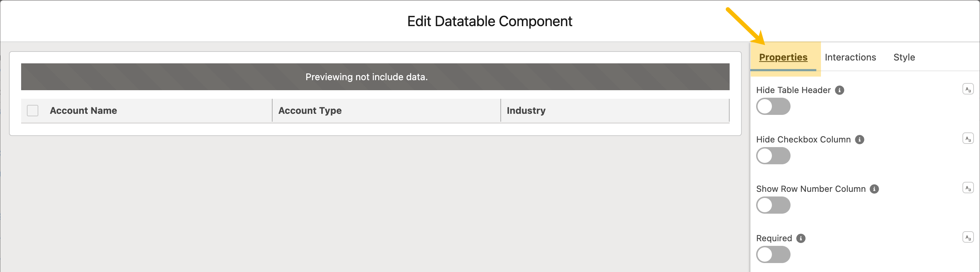Click info icon beside Hide Checkbox Column
Image resolution: width=980 pixels, height=272 pixels.
(x=859, y=140)
